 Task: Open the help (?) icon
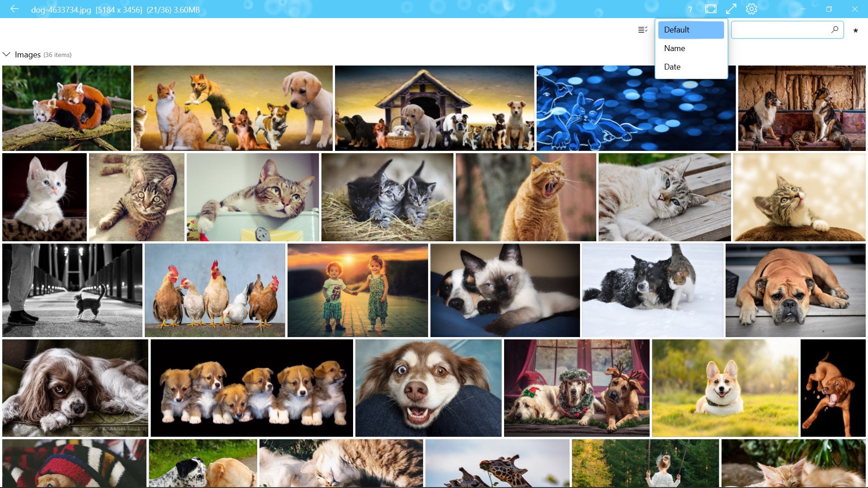point(690,9)
